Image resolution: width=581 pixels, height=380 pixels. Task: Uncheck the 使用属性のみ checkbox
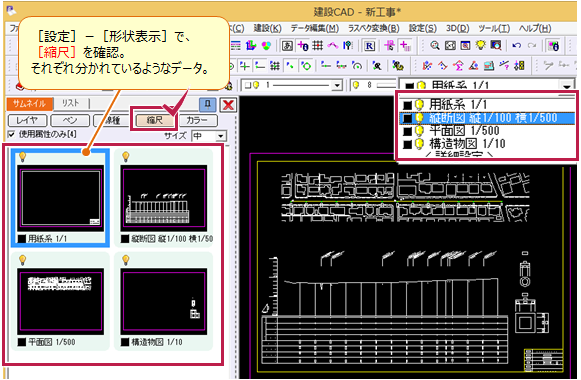11,134
